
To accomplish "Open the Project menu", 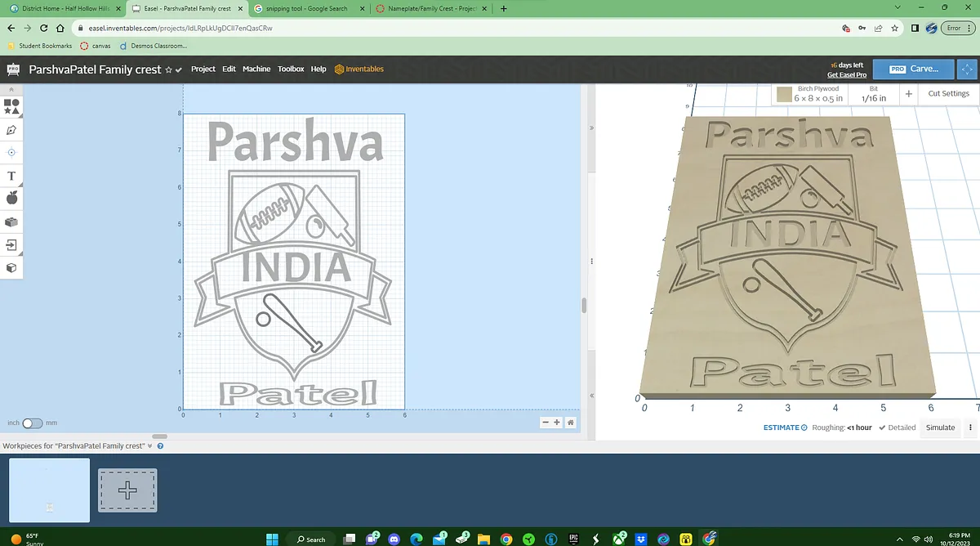I will [203, 69].
